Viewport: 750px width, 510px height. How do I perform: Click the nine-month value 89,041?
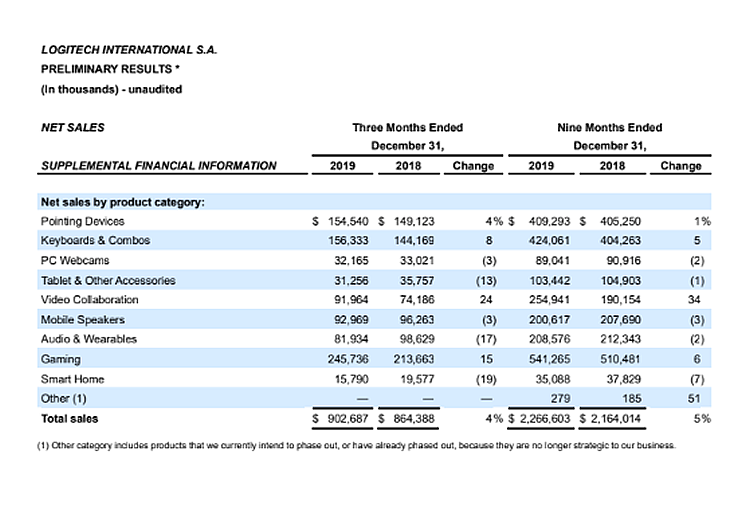pyautogui.click(x=552, y=261)
